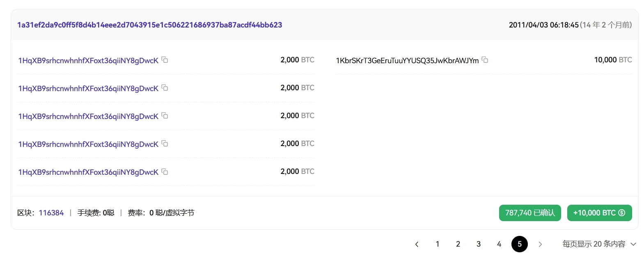
Task: Jump to page 4
Action: [x=499, y=244]
